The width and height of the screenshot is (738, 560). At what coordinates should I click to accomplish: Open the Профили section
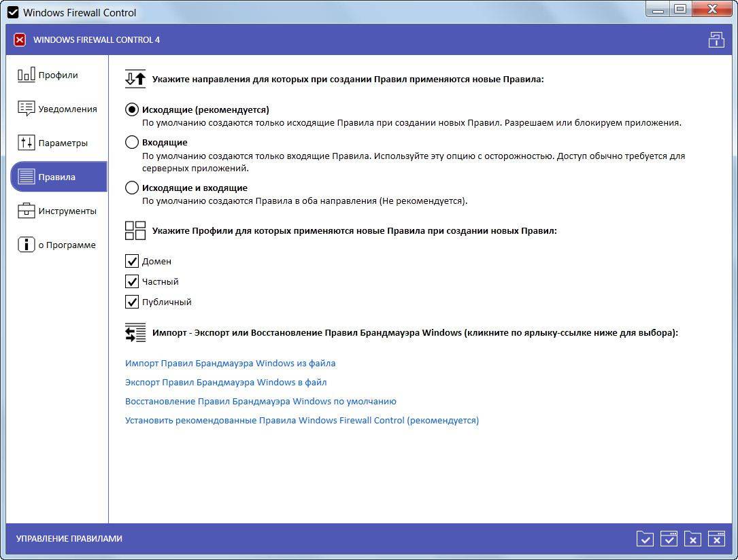click(x=58, y=75)
